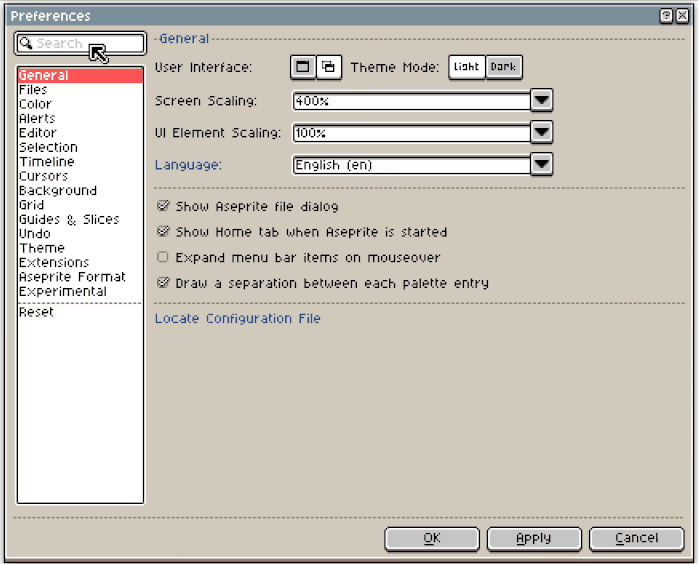Open the Timeline preferences section
Viewport: 698px width, 564px height.
coord(46,162)
